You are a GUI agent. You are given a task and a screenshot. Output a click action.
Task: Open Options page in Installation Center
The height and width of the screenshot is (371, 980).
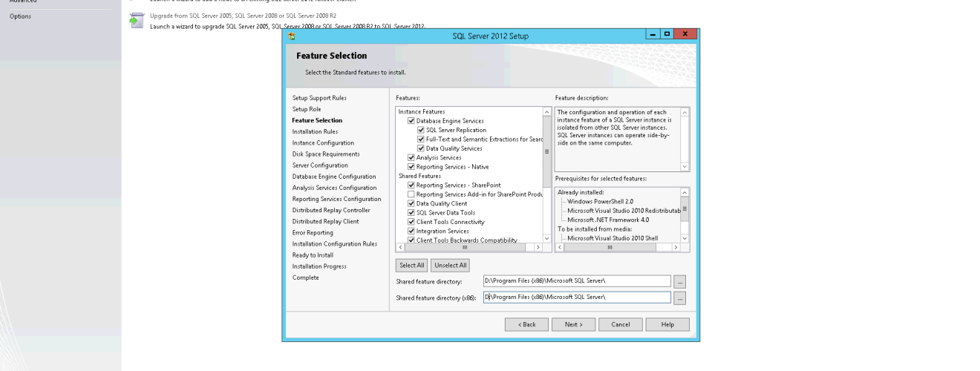click(20, 16)
